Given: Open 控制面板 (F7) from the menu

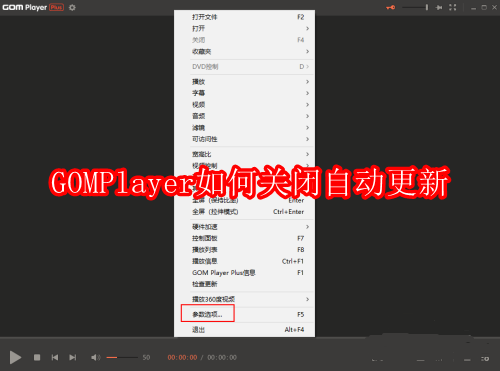Looking at the screenshot, I should (244, 238).
